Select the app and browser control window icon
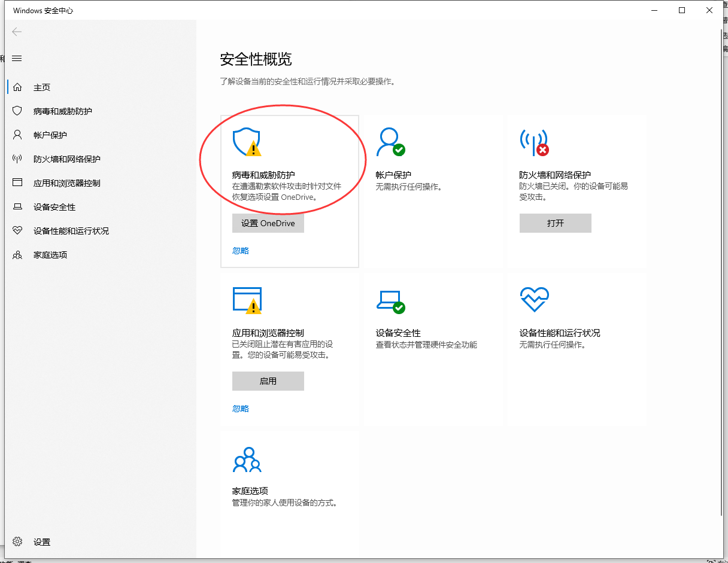 pos(247,300)
